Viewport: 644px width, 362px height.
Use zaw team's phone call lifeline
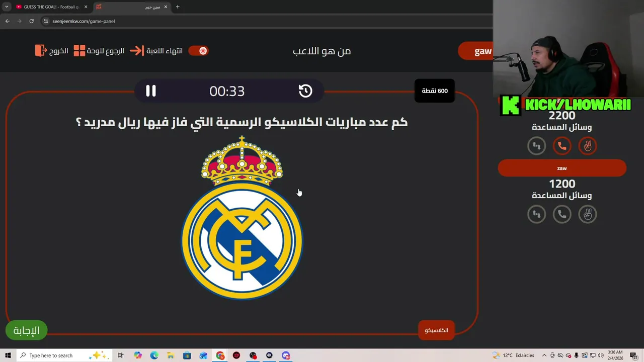point(562,214)
